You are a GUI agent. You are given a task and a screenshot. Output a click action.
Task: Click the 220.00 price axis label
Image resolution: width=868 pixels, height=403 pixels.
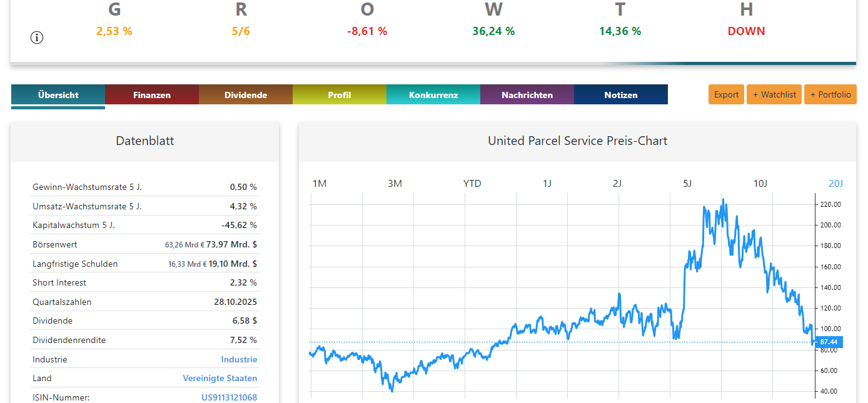pos(830,204)
